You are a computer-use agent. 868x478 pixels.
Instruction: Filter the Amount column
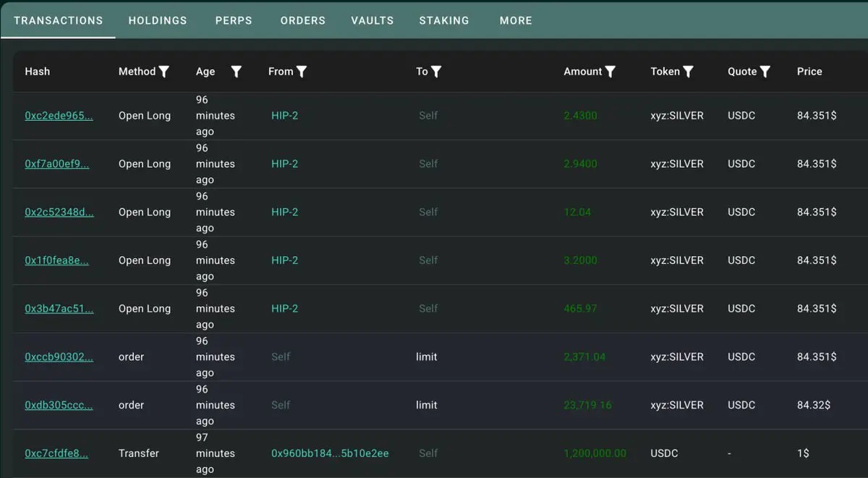(x=610, y=72)
